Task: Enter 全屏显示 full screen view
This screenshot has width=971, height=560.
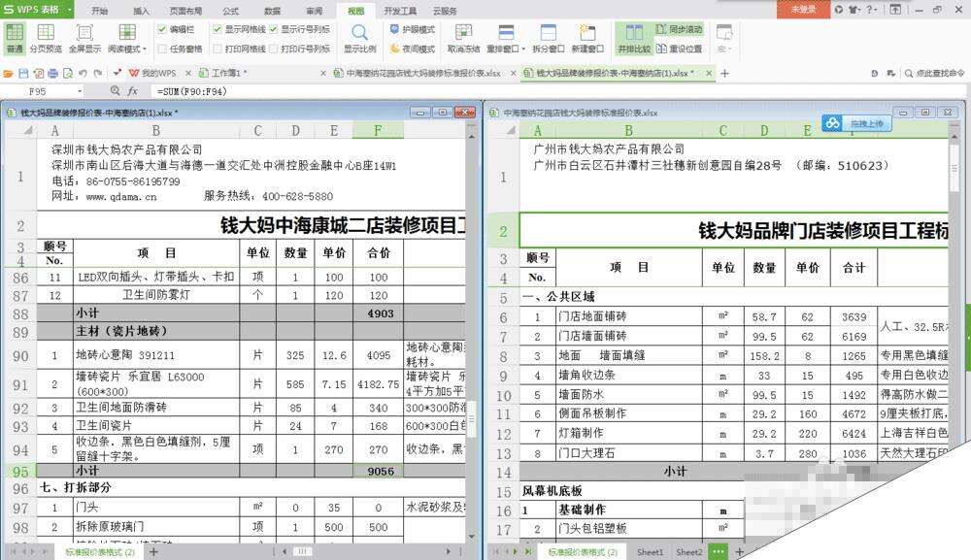Action: tap(84, 37)
